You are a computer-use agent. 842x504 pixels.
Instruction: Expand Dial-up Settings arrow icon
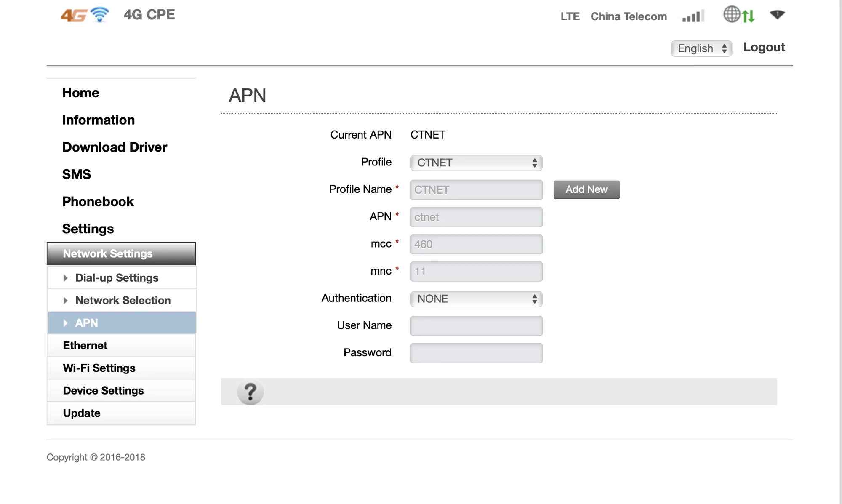(65, 278)
